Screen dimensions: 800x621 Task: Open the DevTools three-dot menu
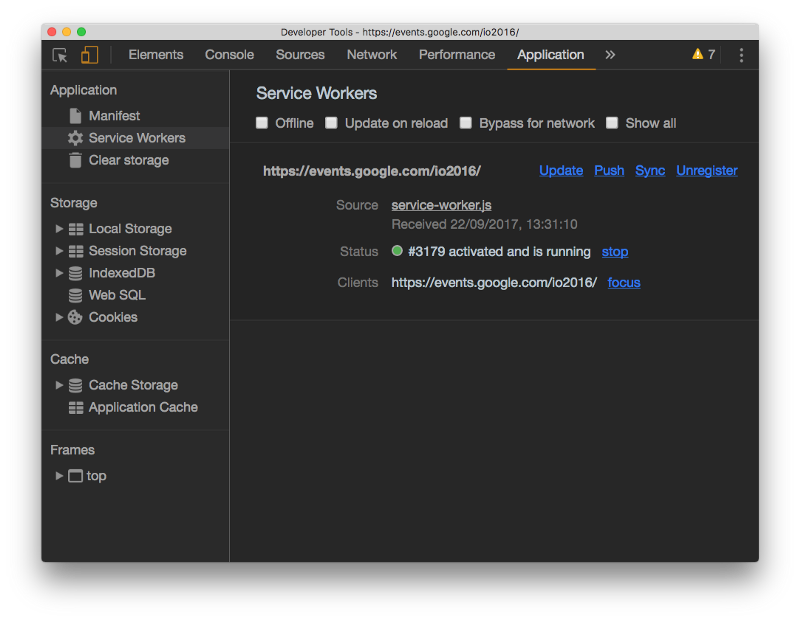(741, 55)
